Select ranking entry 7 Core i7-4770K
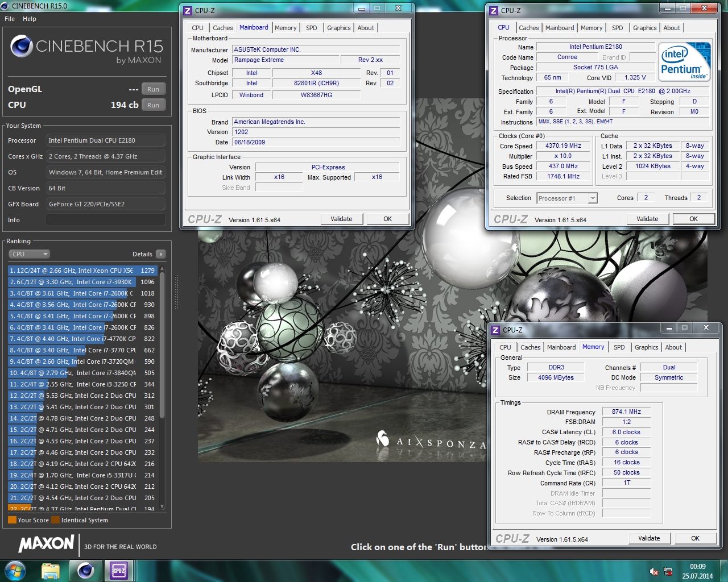 point(82,339)
